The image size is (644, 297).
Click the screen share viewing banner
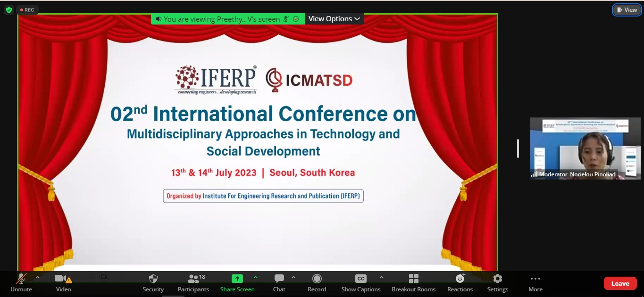point(228,19)
